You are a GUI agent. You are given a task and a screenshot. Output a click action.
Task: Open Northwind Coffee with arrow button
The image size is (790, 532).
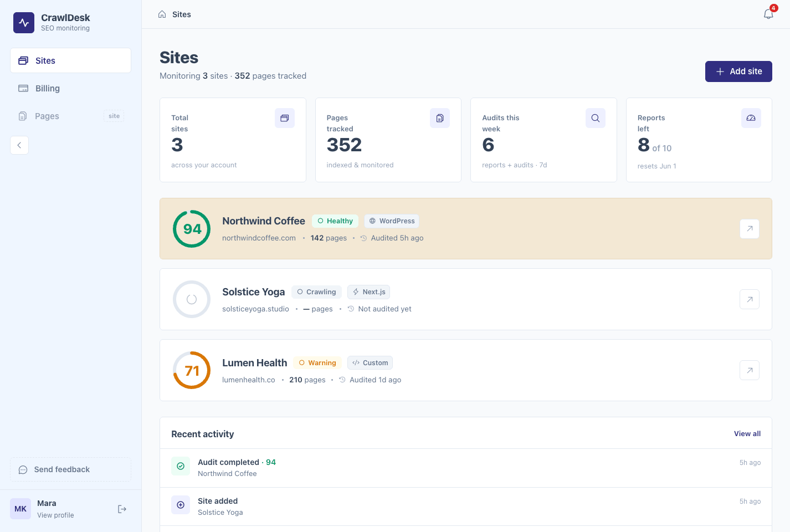click(750, 229)
